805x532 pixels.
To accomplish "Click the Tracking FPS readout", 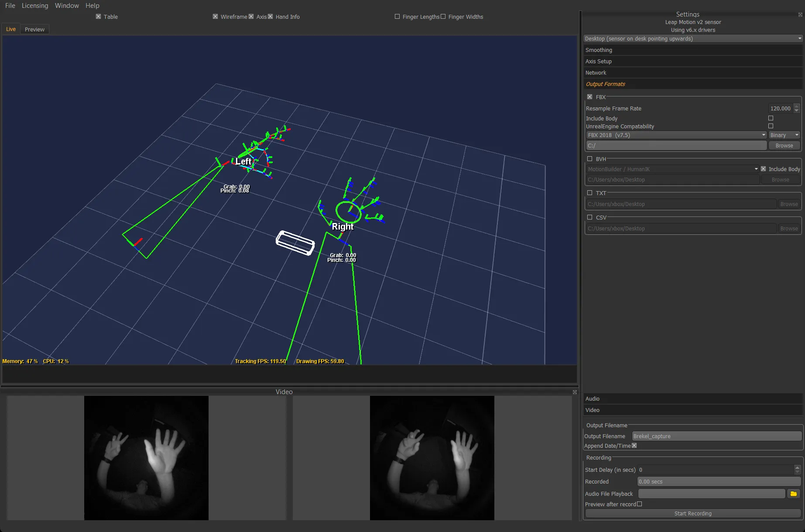I will pyautogui.click(x=260, y=361).
